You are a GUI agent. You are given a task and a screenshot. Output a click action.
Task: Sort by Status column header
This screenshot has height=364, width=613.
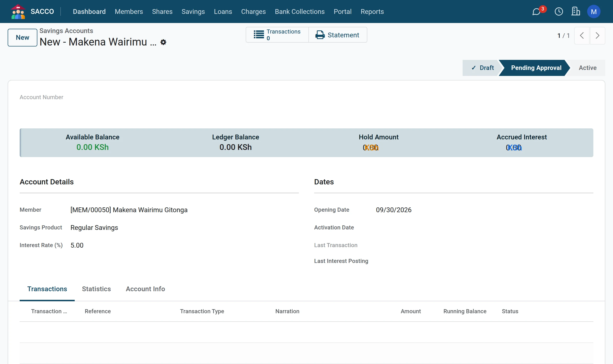510,311
